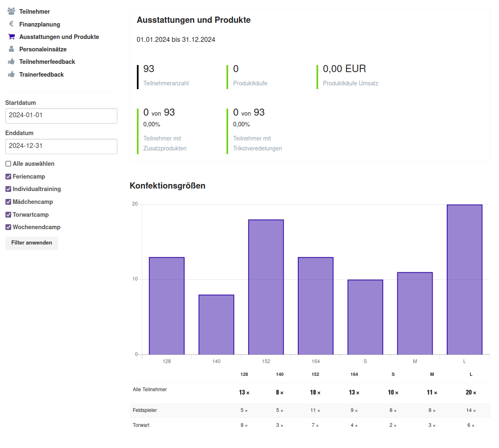Go to Personaleinsätze section
This screenshot has width=499, height=448.
point(43,49)
